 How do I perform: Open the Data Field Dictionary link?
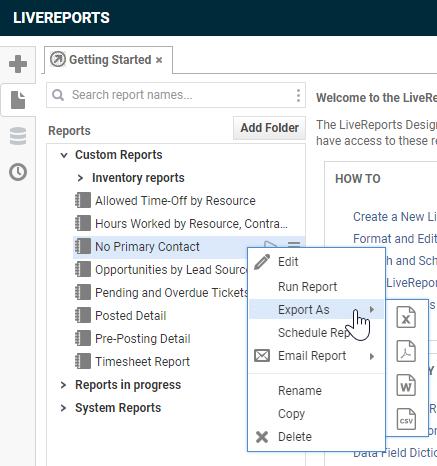[395, 453]
